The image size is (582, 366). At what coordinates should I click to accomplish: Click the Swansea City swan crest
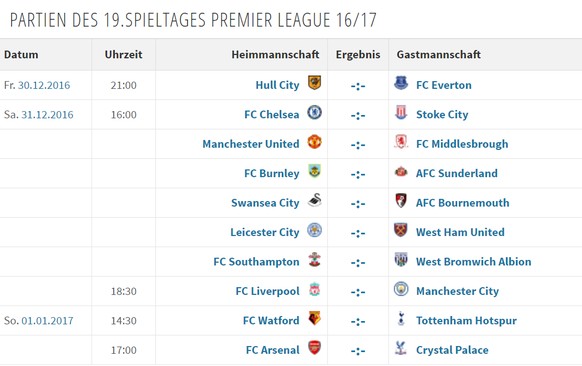[314, 200]
